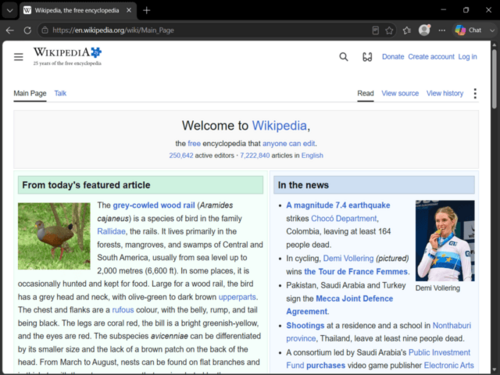Switch to the Talk tab

pos(60,93)
